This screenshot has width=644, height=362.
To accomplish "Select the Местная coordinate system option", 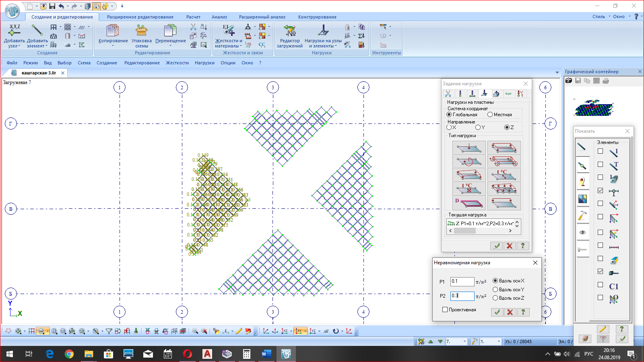I will click(x=490, y=115).
